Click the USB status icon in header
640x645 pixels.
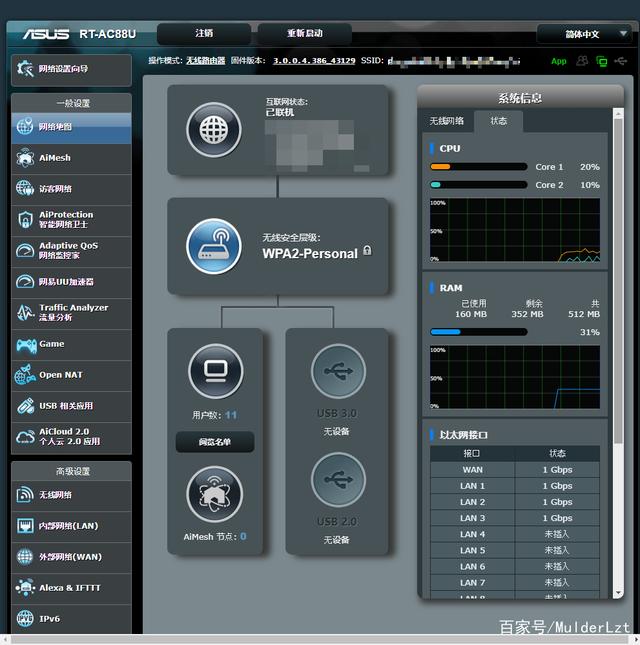coord(620,61)
